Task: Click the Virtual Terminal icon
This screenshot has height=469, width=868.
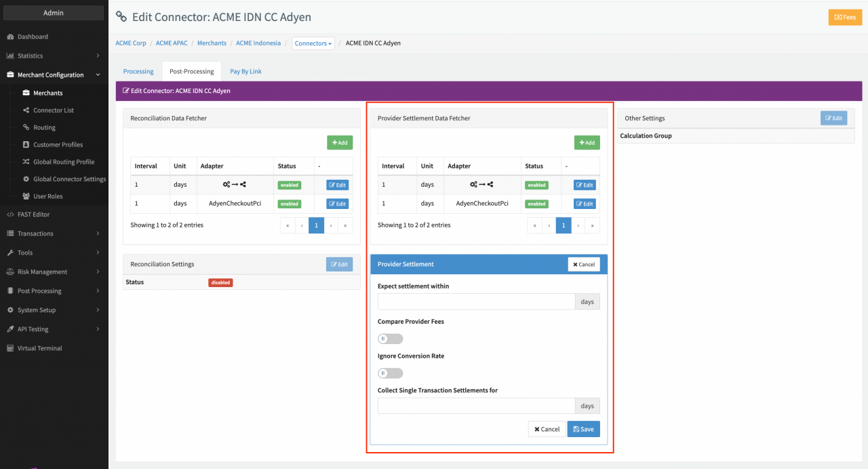Action: tap(10, 348)
